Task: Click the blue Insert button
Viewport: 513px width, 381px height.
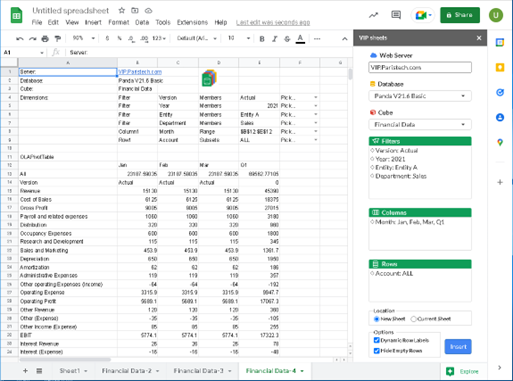Action: pos(458,347)
